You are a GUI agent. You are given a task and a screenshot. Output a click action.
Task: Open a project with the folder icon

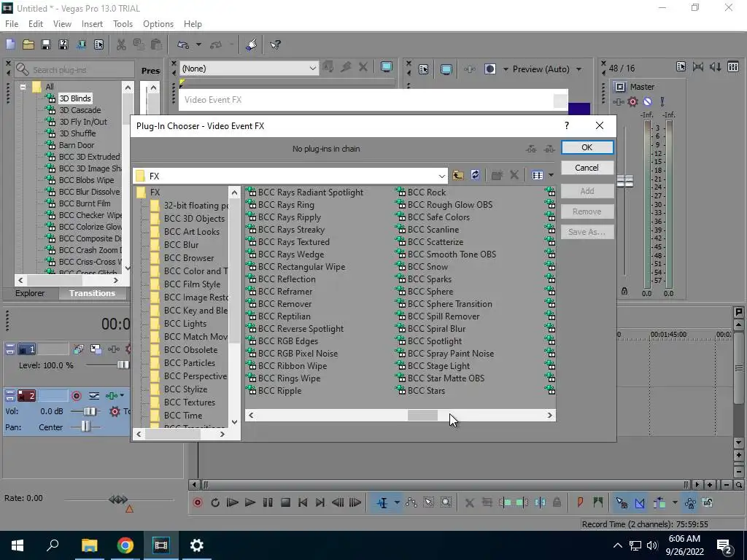[28, 44]
